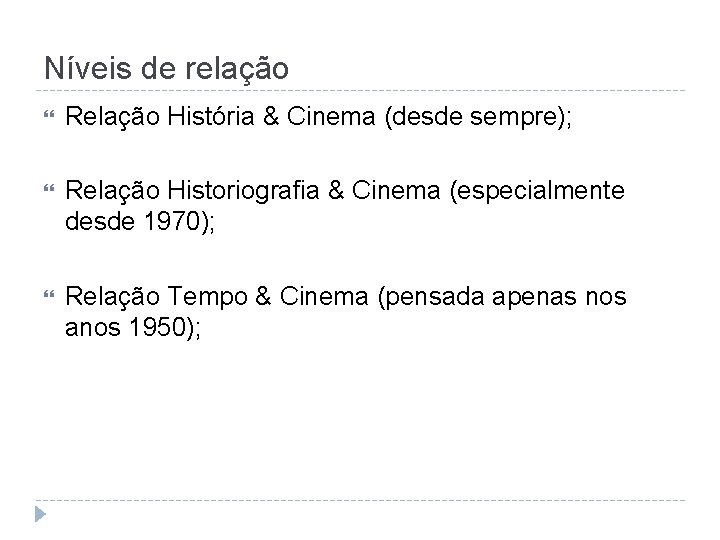Click the word Cinema in the Historiografia bullet
This screenshot has width=720, height=540.
pyautogui.click(x=396, y=190)
